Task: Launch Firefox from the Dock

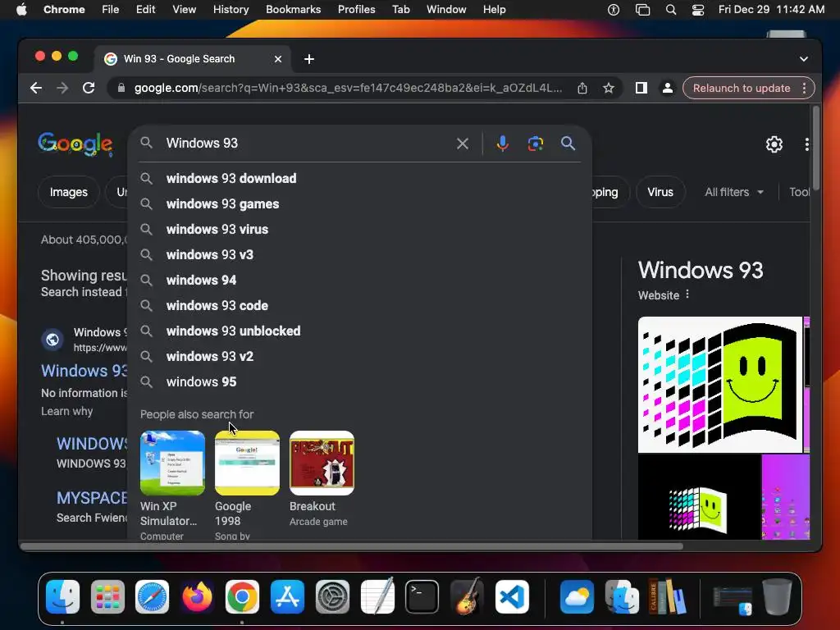Action: (197, 597)
